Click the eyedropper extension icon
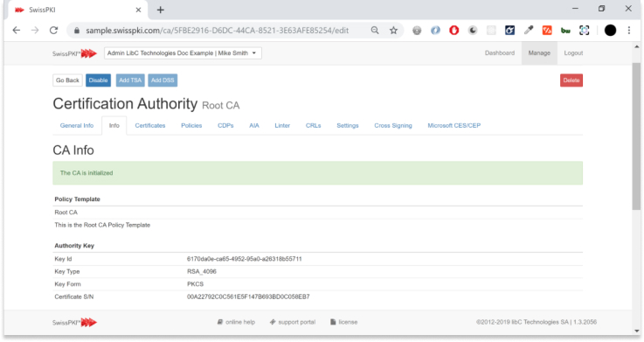This screenshot has width=644, height=342. tap(529, 31)
